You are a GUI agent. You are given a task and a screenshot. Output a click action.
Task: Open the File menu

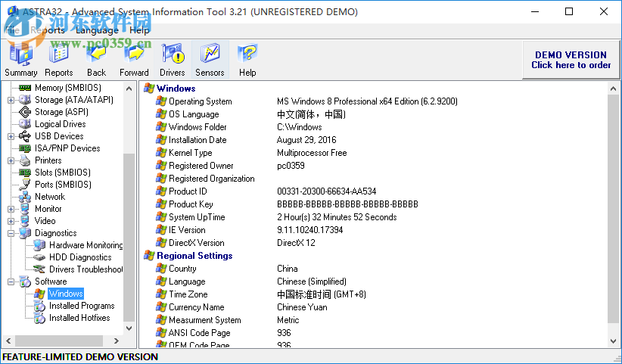12,30
